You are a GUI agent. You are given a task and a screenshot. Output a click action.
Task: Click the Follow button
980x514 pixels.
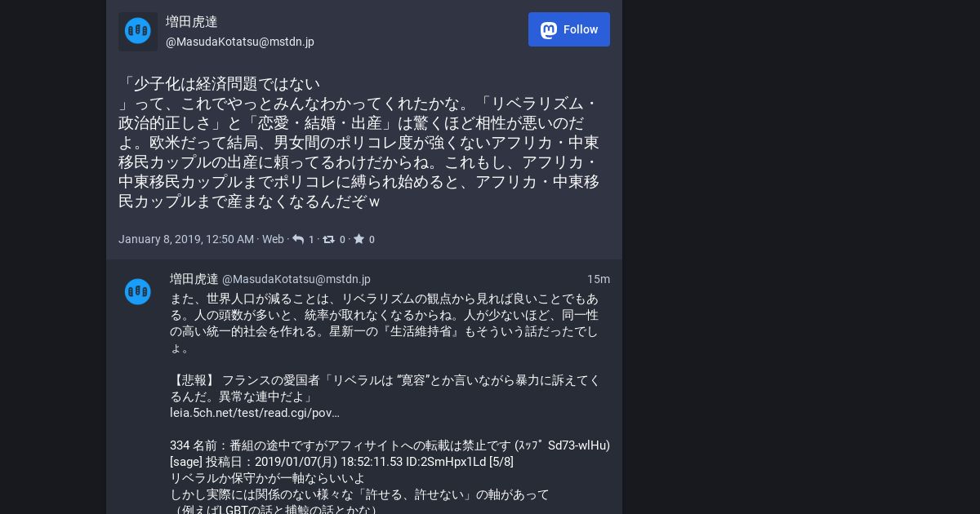(x=568, y=29)
